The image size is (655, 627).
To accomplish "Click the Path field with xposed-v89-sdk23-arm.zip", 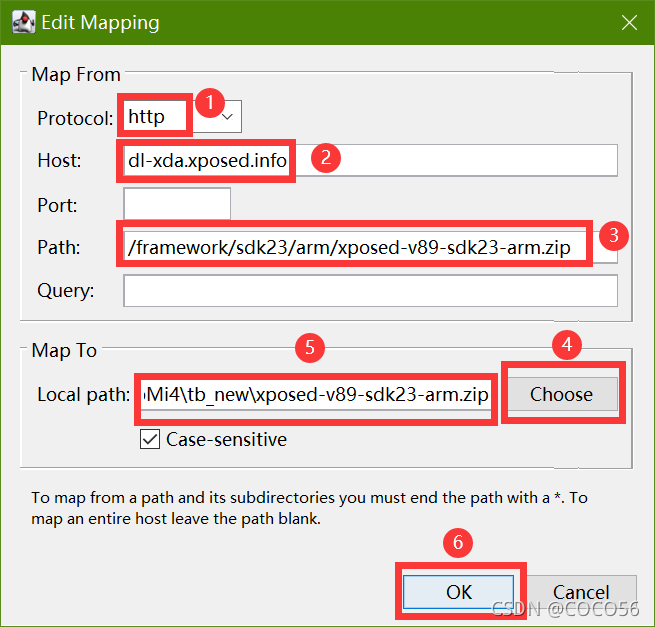I will click(370, 247).
